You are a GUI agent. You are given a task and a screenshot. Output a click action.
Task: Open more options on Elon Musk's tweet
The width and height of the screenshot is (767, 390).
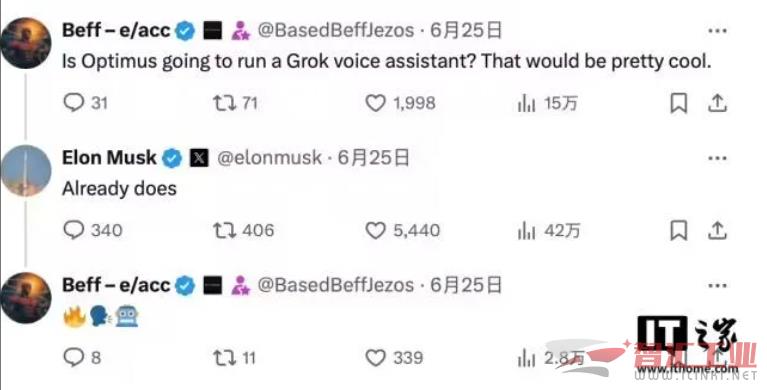pyautogui.click(x=717, y=158)
